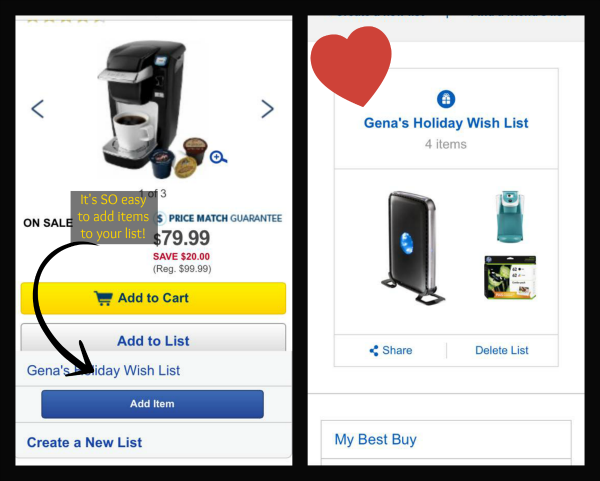Image resolution: width=600 pixels, height=481 pixels.
Task: Select Gena's Holiday Wish List from the list options
Action: point(103,370)
